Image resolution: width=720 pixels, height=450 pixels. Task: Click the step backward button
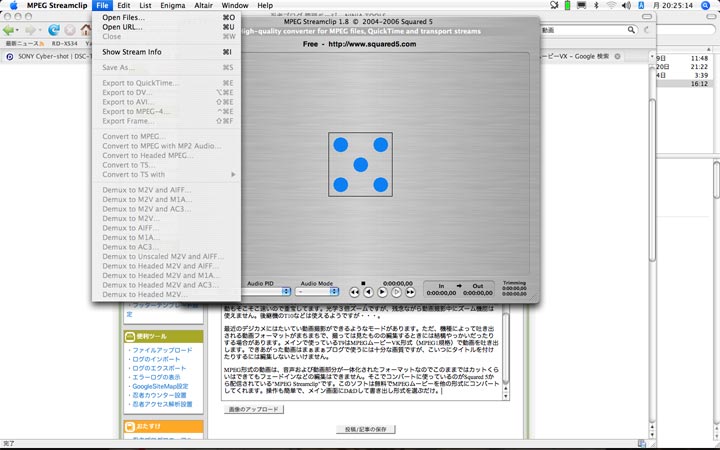click(368, 292)
